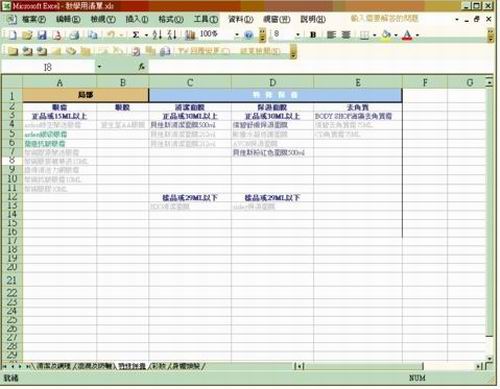Toggle Bold formatting

pos(313,35)
